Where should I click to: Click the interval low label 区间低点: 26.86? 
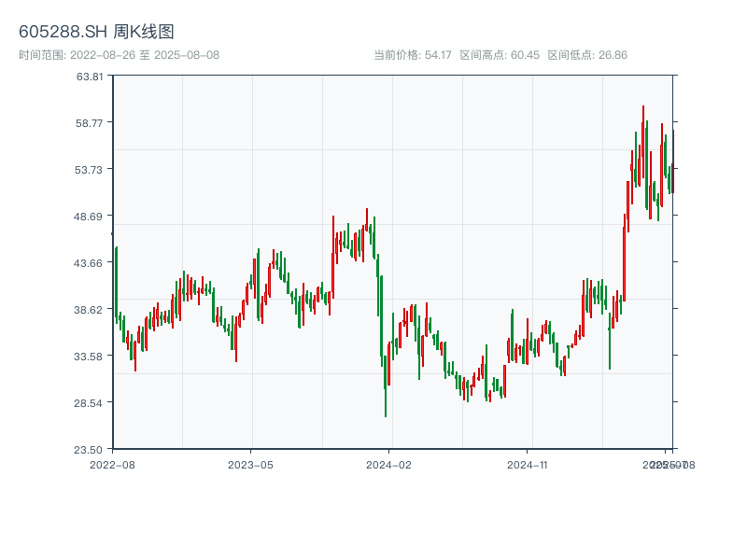coord(587,55)
